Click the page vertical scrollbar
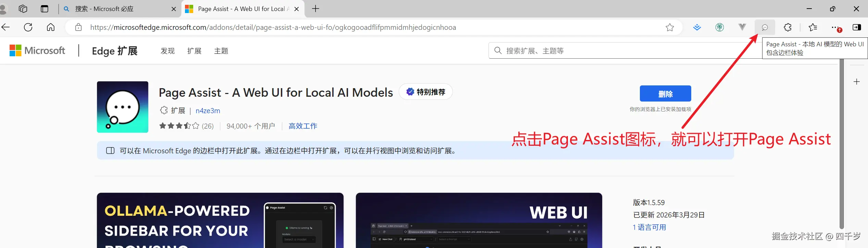The width and height of the screenshot is (868, 248). (x=842, y=144)
